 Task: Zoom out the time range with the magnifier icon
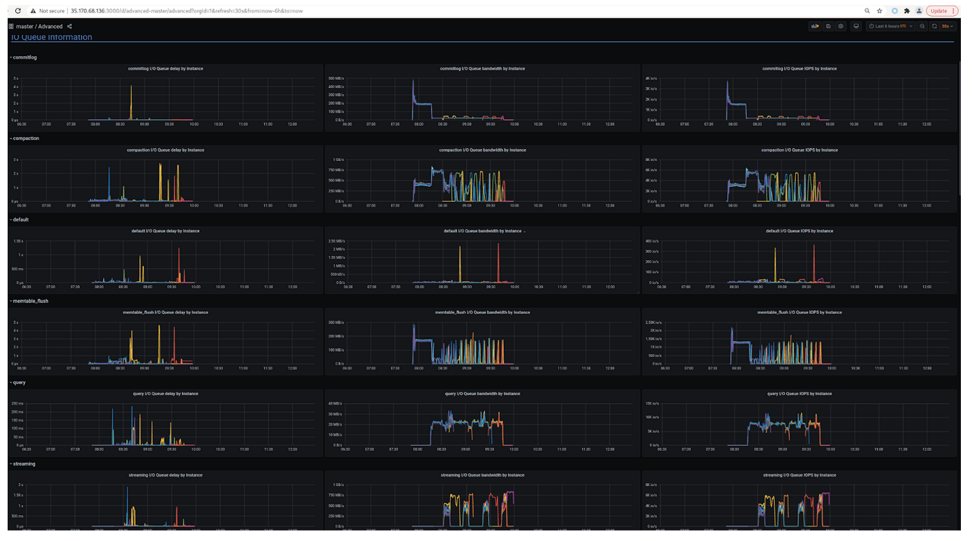coord(923,26)
